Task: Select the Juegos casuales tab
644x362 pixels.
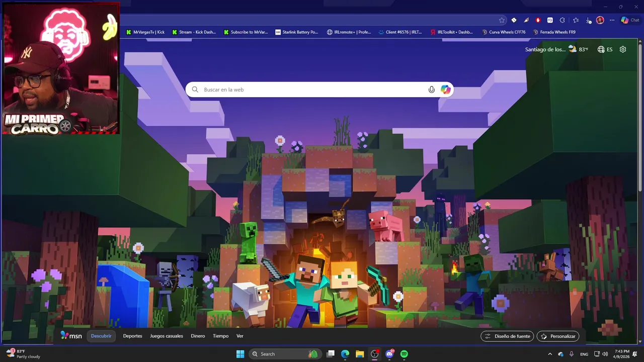Action: click(x=167, y=336)
